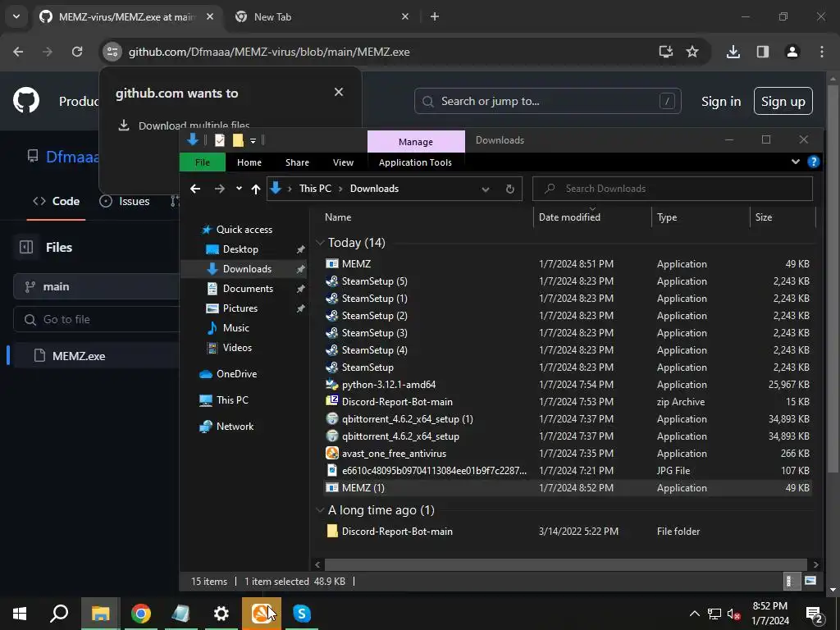
Task: Open the File tab in Explorer
Action: pos(203,162)
